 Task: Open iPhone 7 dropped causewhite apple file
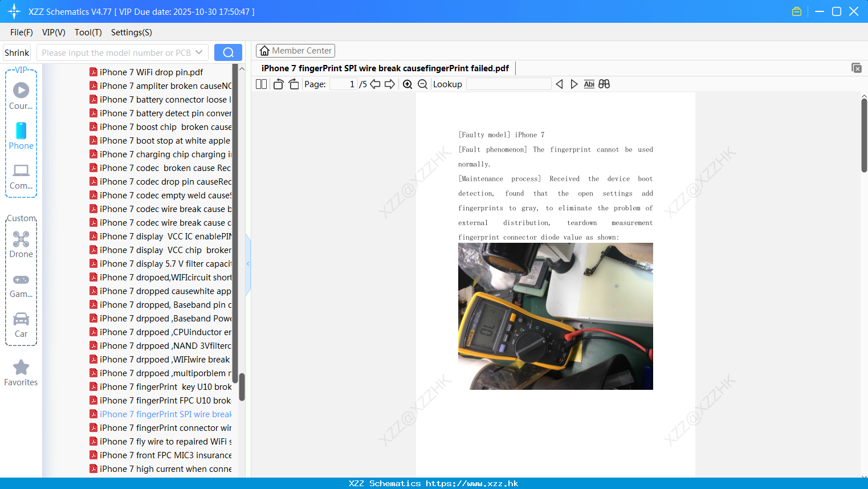coord(166,291)
